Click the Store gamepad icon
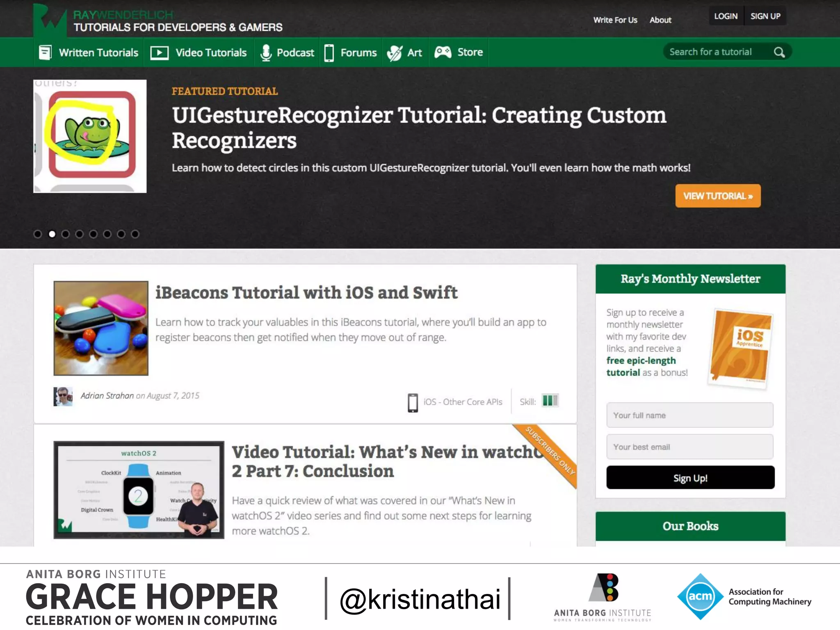 [x=443, y=52]
